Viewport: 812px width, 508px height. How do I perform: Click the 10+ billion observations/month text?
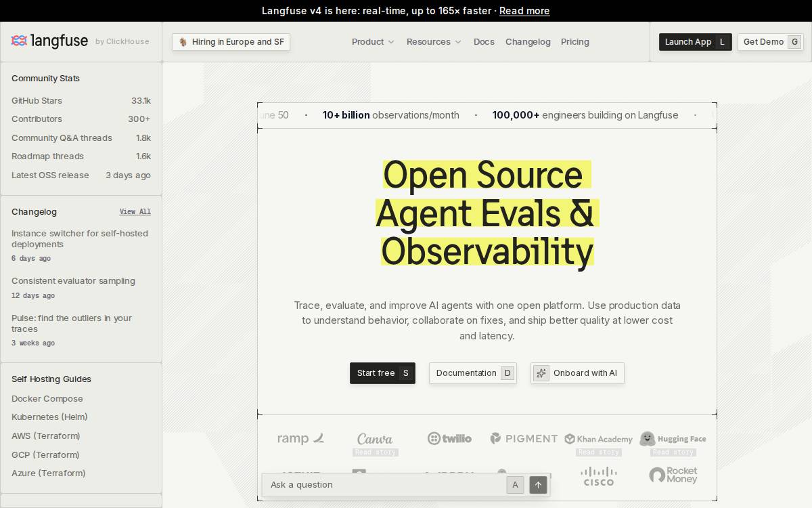point(390,116)
